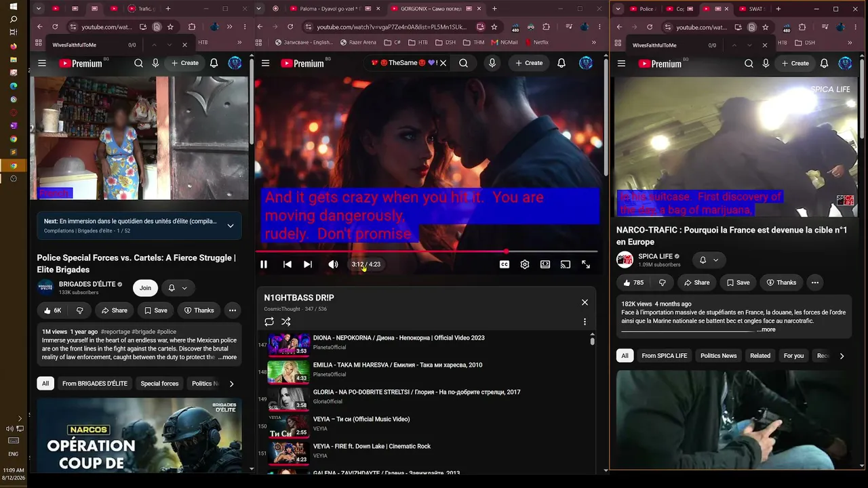Seek along the red video progress bar
The image size is (868, 488).
(427, 251)
